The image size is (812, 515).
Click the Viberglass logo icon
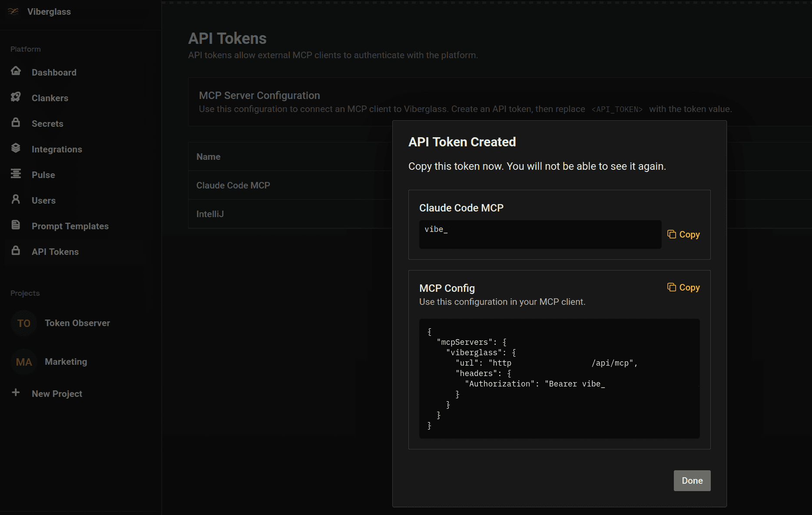point(13,11)
